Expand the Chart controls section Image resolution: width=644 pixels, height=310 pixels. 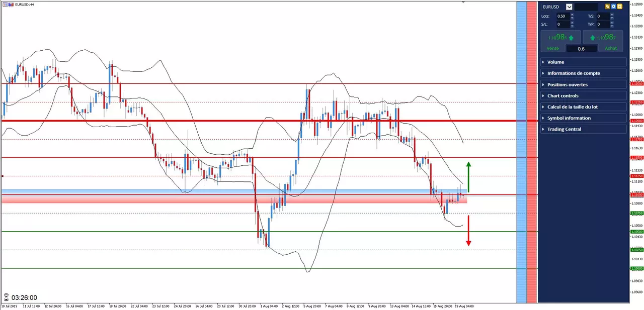pos(584,95)
